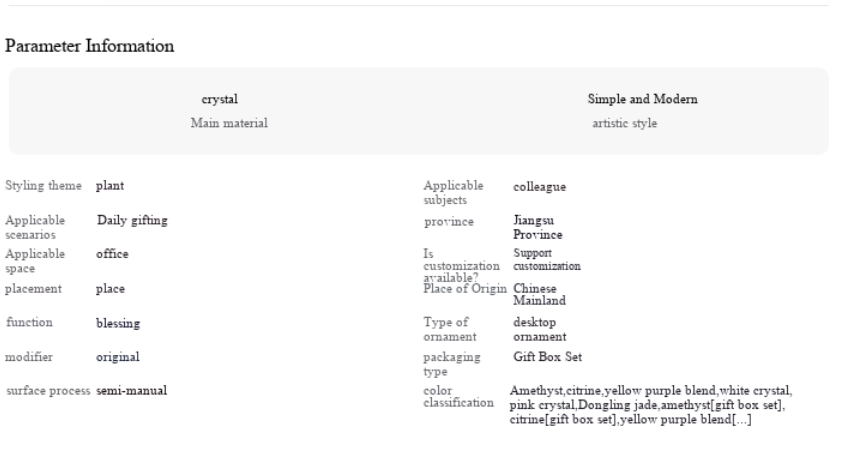Click the Daily gifting scenario value

132,219
